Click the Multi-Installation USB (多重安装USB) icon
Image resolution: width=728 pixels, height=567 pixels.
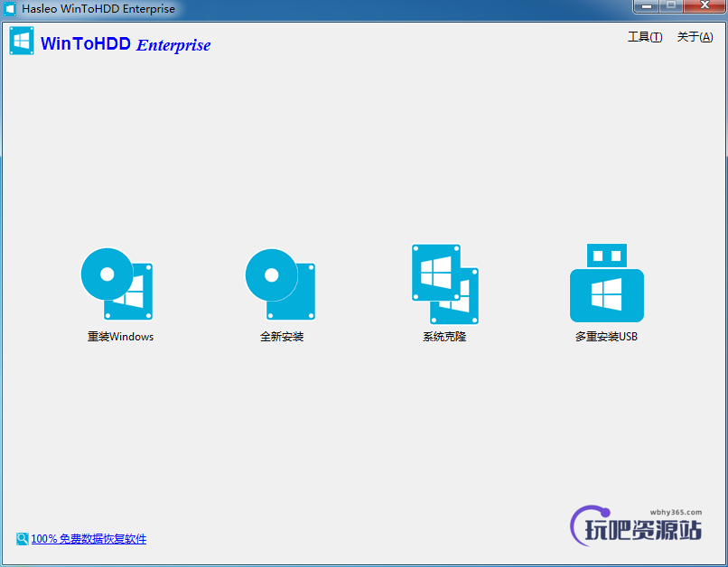click(x=606, y=283)
